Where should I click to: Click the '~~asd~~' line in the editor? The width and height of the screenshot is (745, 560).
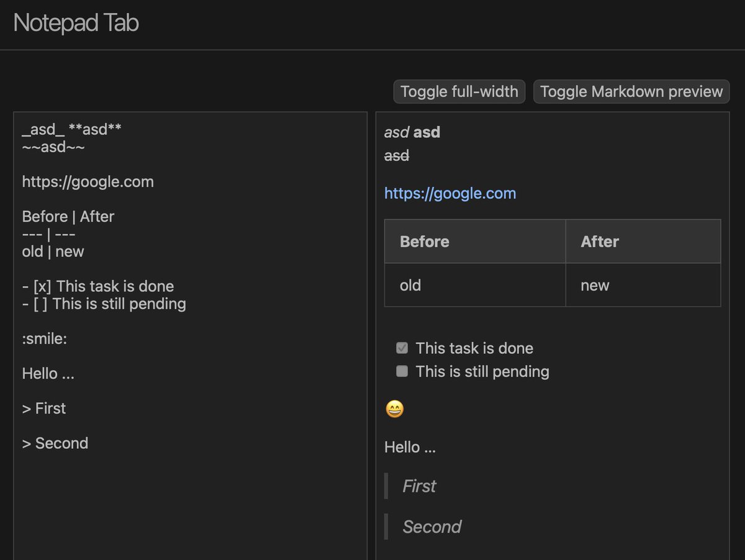click(53, 147)
